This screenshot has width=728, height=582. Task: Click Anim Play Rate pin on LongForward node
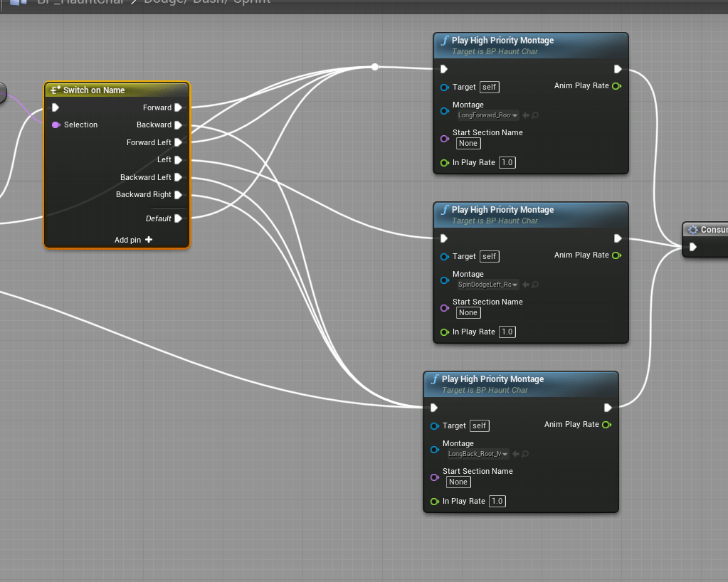[616, 86]
